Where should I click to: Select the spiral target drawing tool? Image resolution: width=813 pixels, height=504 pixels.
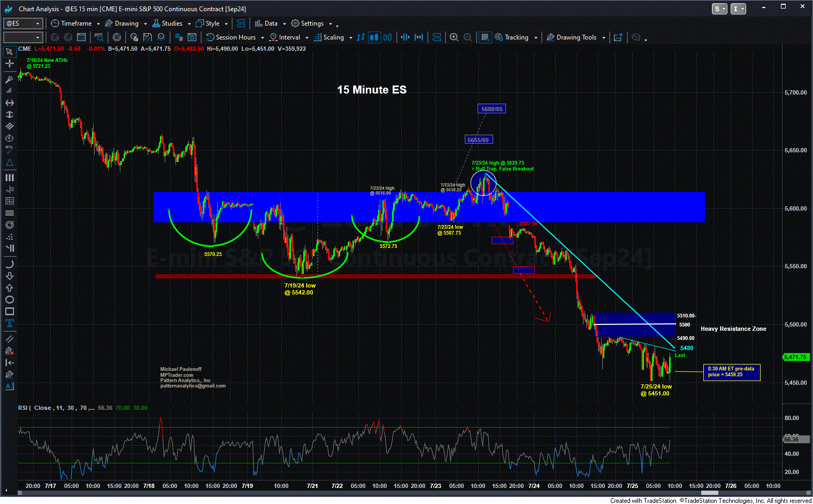9,224
